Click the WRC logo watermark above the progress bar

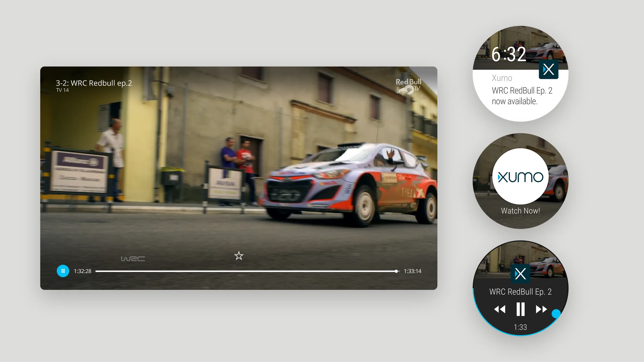click(x=133, y=258)
